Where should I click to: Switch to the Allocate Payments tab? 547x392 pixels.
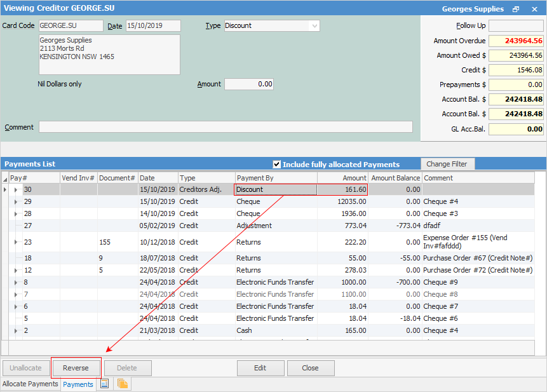click(30, 384)
